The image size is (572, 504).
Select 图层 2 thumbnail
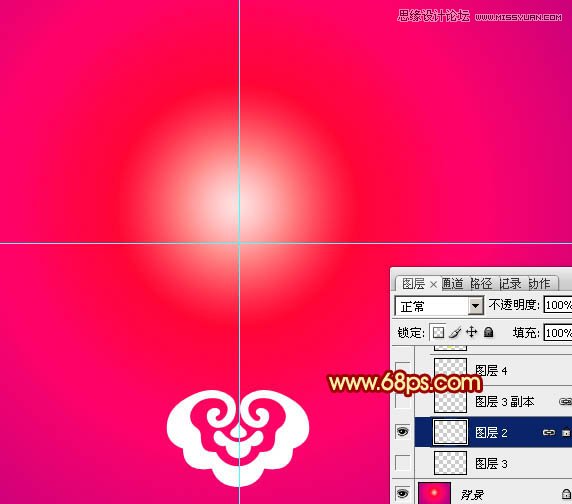[450, 432]
